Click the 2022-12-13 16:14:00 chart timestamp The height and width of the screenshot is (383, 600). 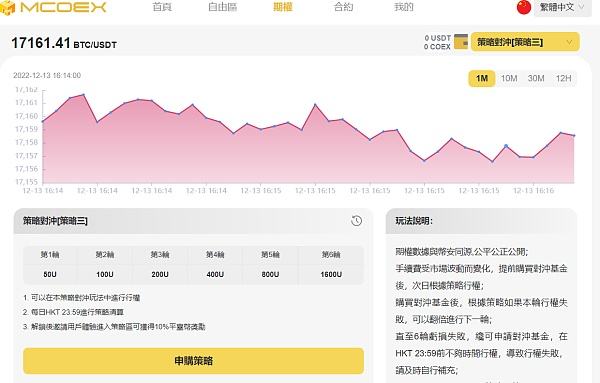(47, 75)
